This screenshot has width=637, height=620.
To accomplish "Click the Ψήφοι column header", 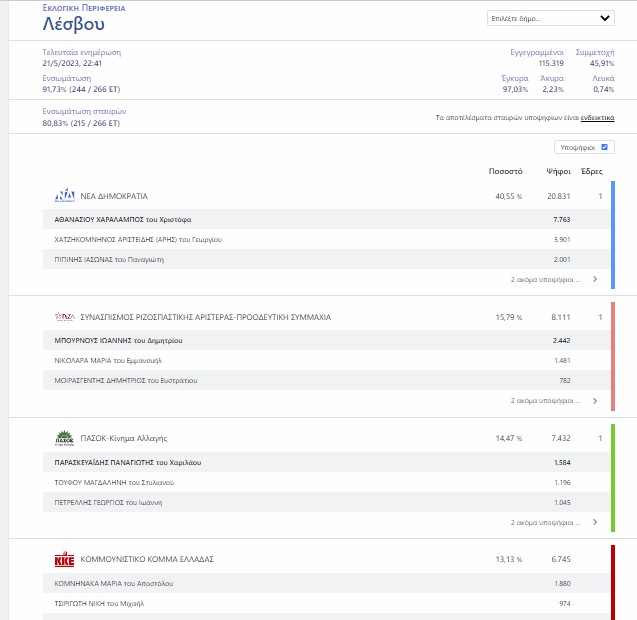I will click(558, 171).
